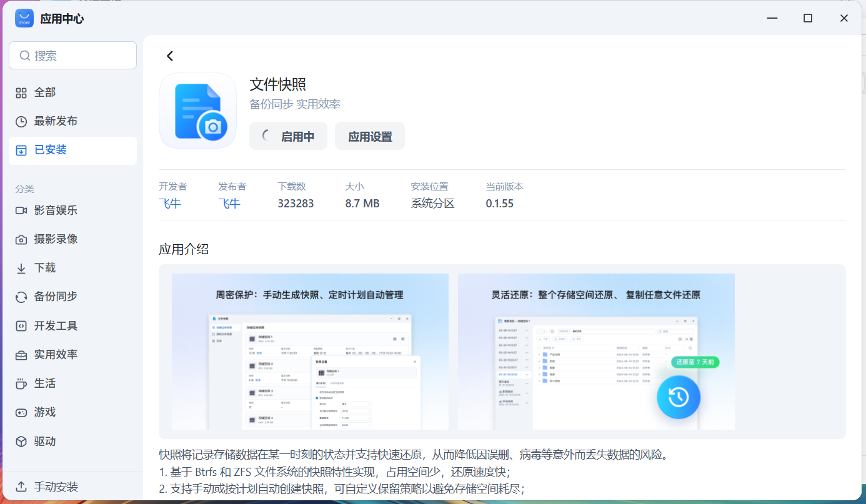Click the 飞牛 developer link
866x504 pixels.
click(169, 204)
